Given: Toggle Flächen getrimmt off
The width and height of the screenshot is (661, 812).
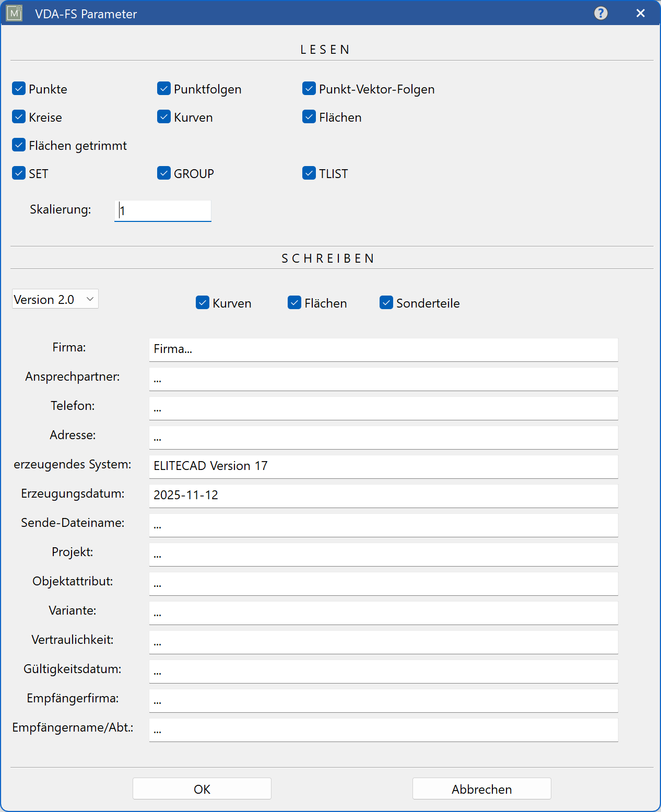Looking at the screenshot, I should [x=19, y=145].
